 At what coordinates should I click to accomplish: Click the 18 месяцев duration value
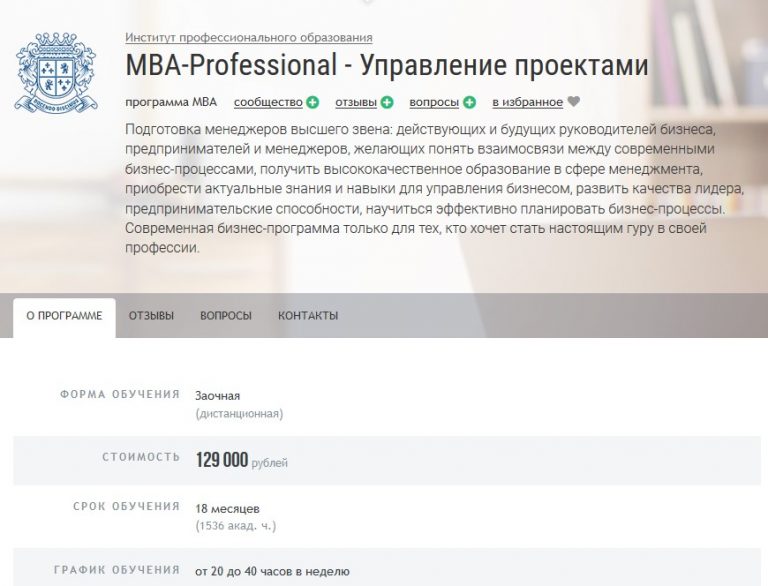coord(228,507)
